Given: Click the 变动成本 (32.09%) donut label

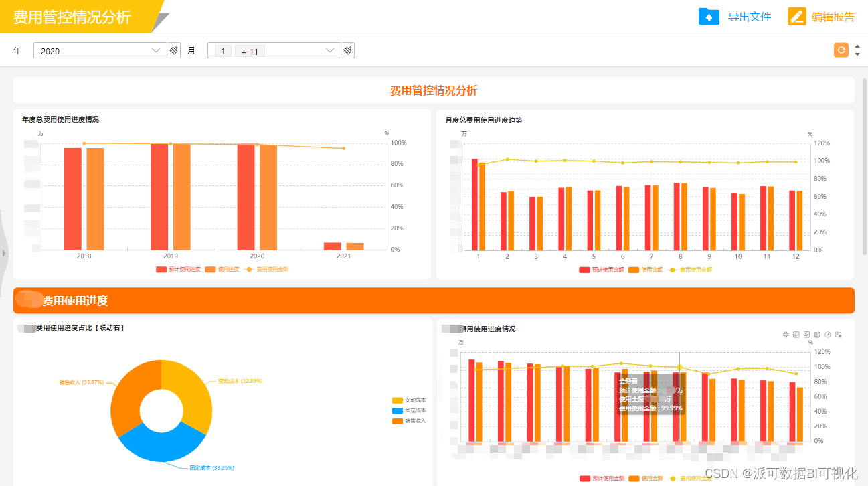Looking at the screenshot, I should click(240, 381).
